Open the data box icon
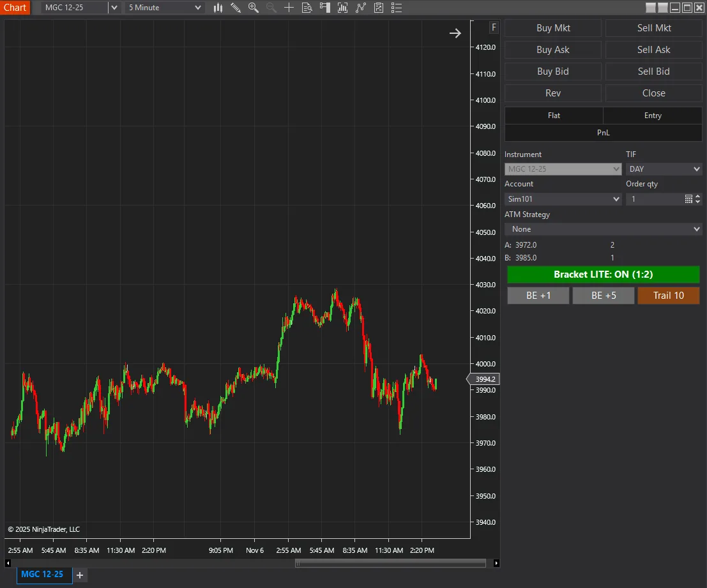The image size is (707, 588). [x=307, y=8]
